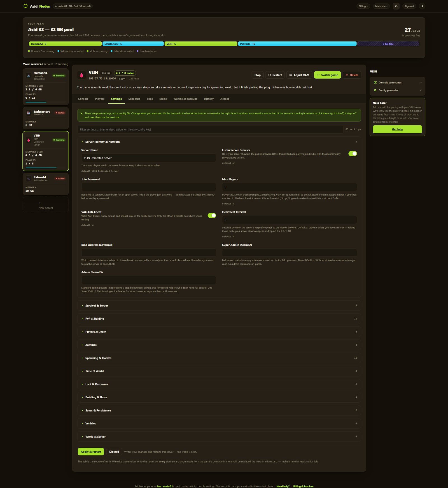Click the plus icon for New server
Image resolution: width=448 pixels, height=488 pixels.
click(40, 203)
